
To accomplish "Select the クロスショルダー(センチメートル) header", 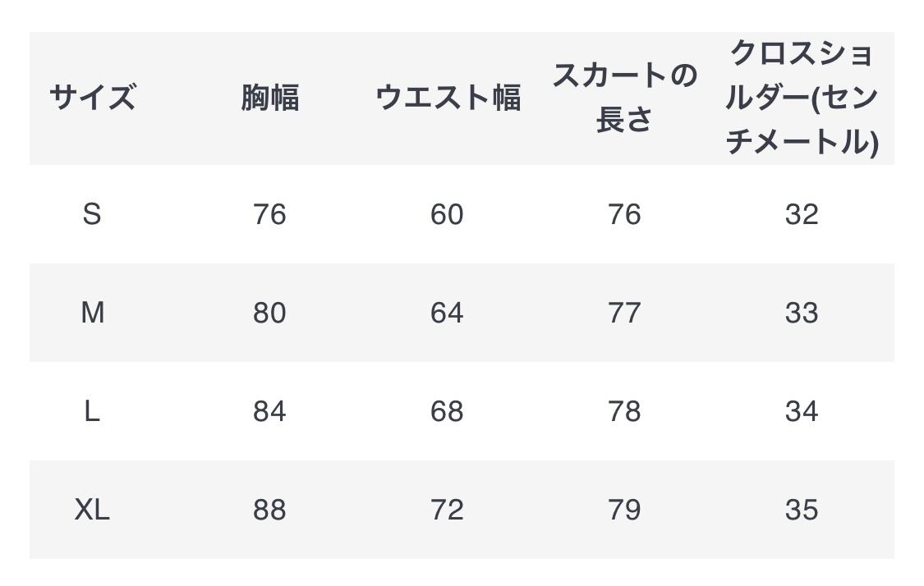I will (802, 98).
